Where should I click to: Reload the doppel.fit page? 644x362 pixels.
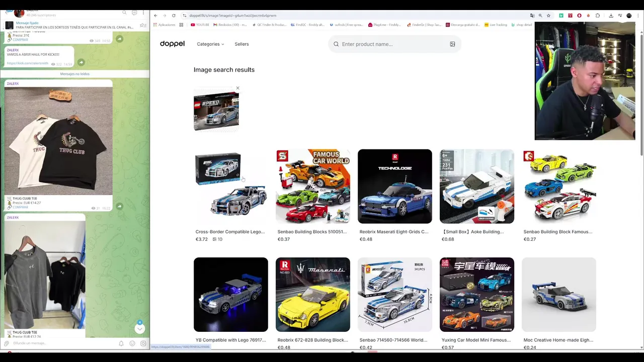174,16
